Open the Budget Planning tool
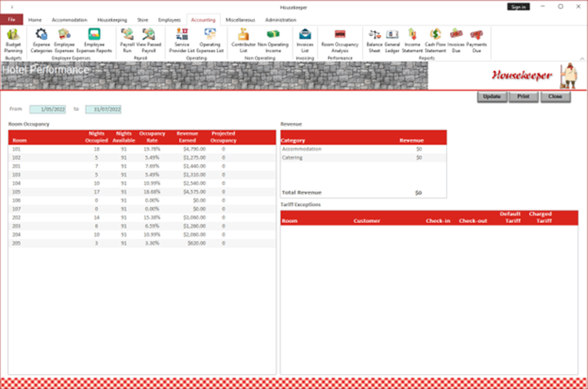 pyautogui.click(x=13, y=41)
